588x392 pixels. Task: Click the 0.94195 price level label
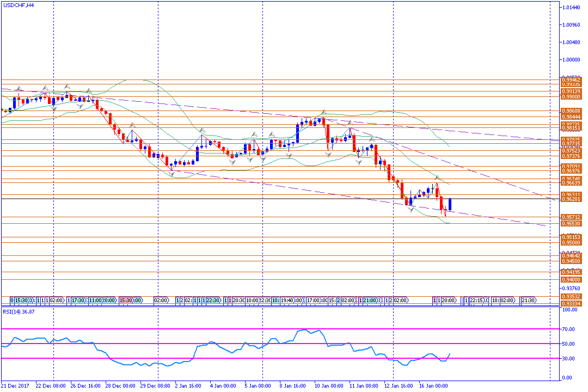pos(571,272)
